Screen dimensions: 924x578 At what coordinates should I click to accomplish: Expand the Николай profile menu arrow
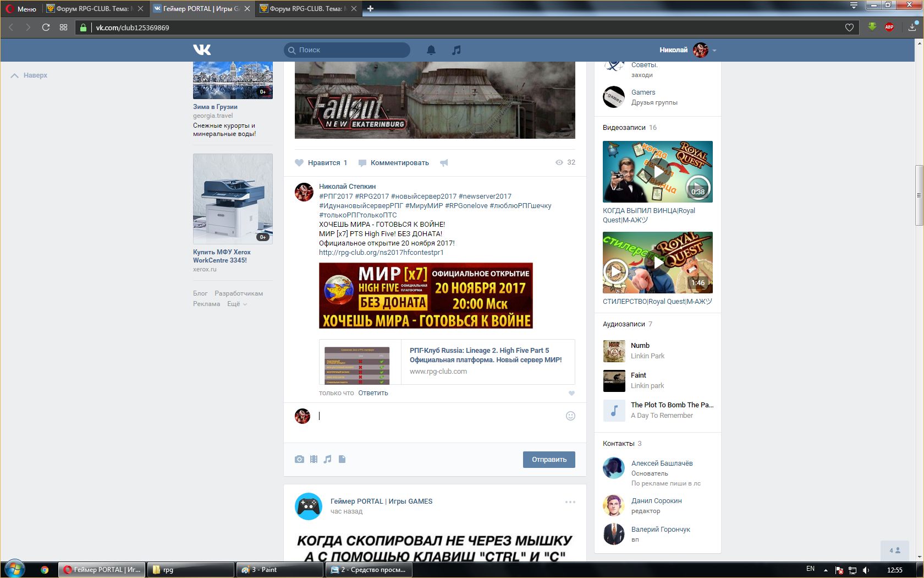(x=714, y=50)
